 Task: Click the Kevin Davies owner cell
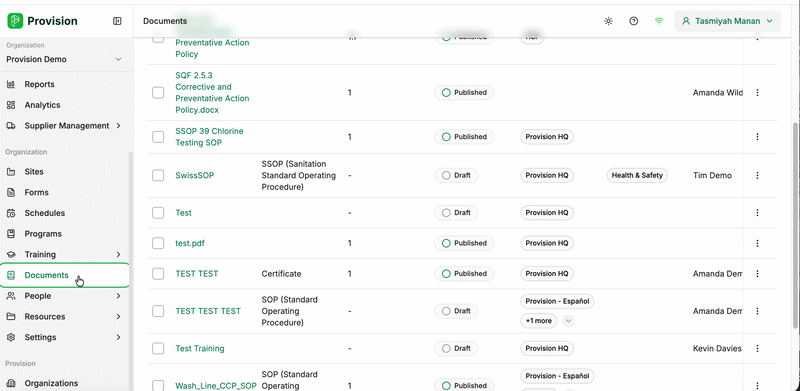click(x=717, y=349)
